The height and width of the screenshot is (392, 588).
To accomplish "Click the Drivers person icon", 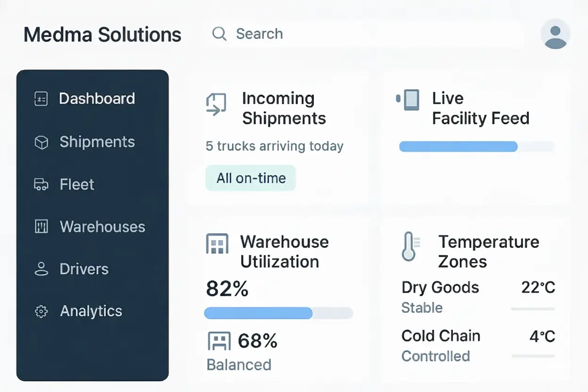I will click(x=41, y=269).
